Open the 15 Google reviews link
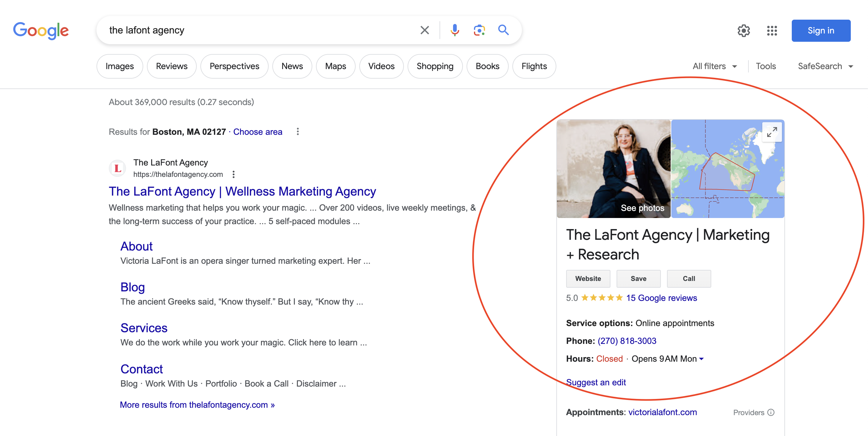 pos(661,298)
